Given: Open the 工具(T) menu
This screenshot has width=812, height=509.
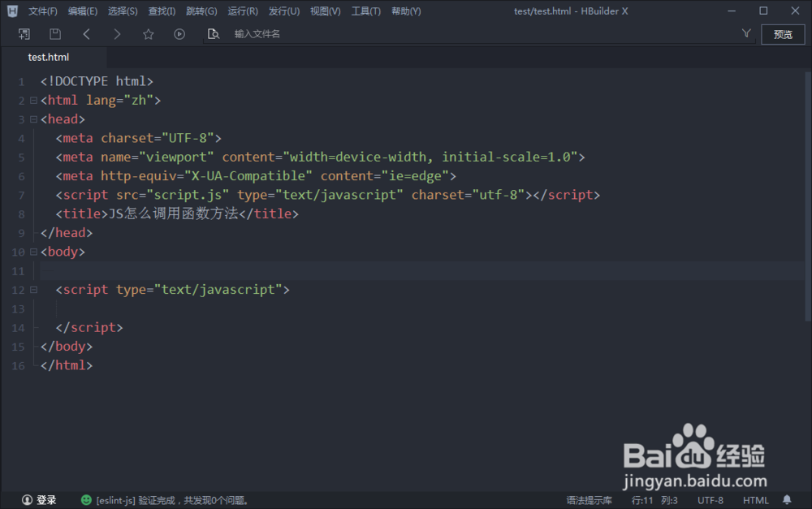Looking at the screenshot, I should click(x=365, y=11).
